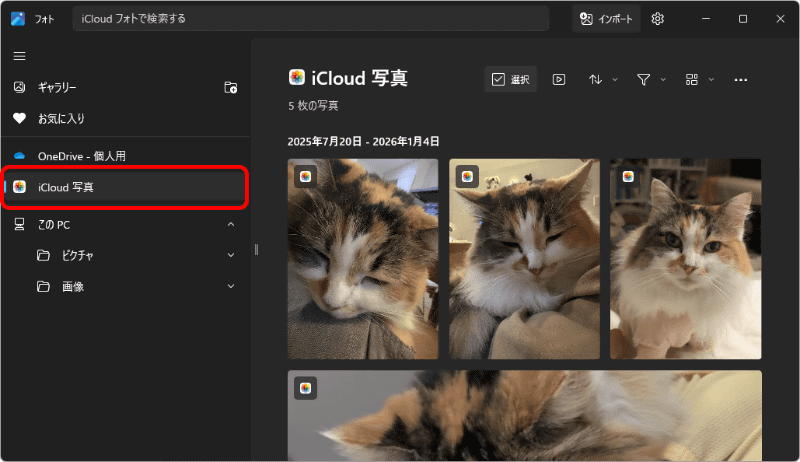Minimize the フォト window
This screenshot has height=462, width=800.
click(x=706, y=19)
